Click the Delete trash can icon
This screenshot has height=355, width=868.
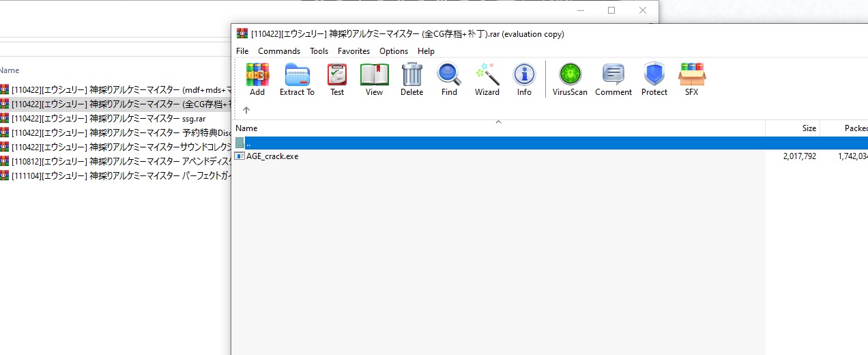coord(411,79)
